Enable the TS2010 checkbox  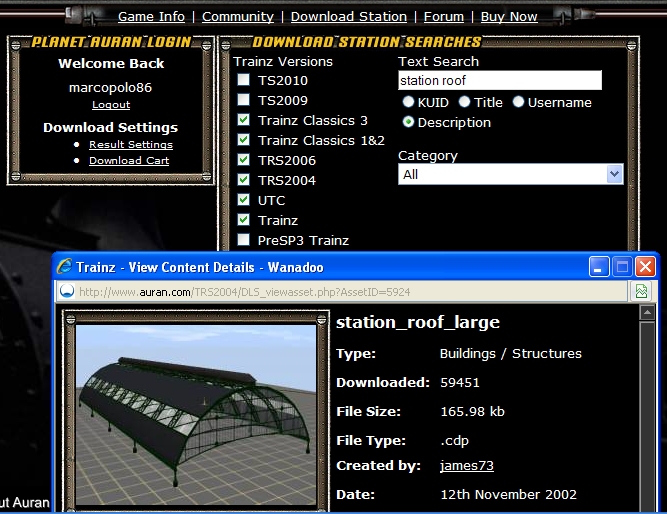tap(243, 80)
